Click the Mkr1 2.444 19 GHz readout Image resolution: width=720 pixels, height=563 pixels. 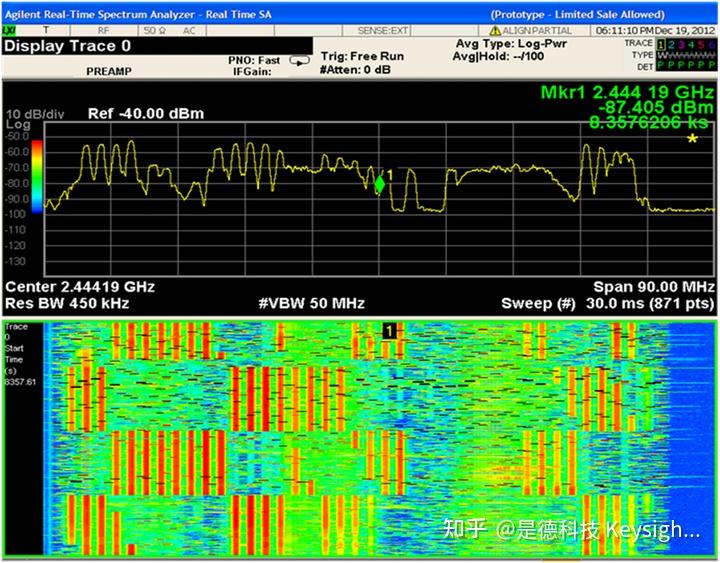click(x=627, y=92)
